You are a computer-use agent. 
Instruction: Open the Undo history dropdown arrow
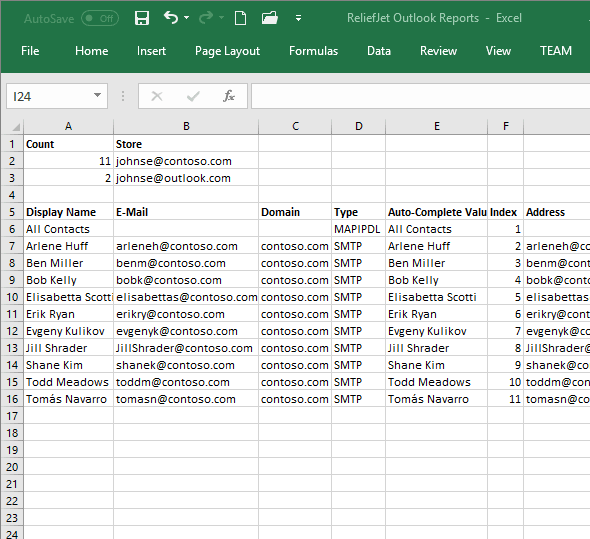[x=186, y=17]
